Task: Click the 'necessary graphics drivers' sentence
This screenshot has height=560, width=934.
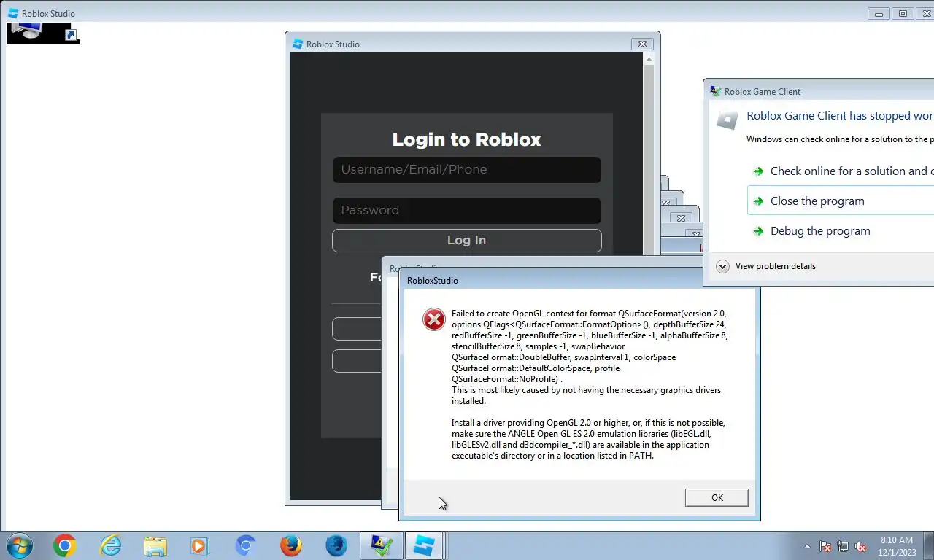Action: (x=586, y=395)
